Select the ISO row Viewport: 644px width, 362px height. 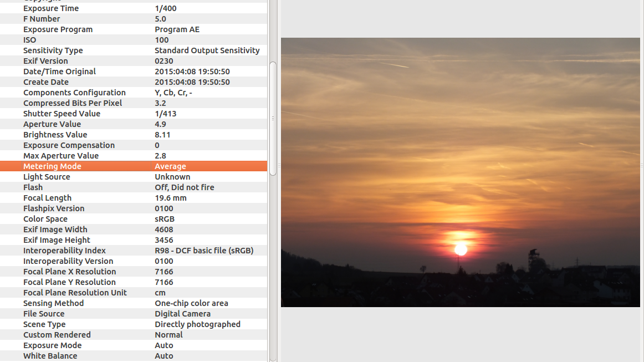pos(134,40)
